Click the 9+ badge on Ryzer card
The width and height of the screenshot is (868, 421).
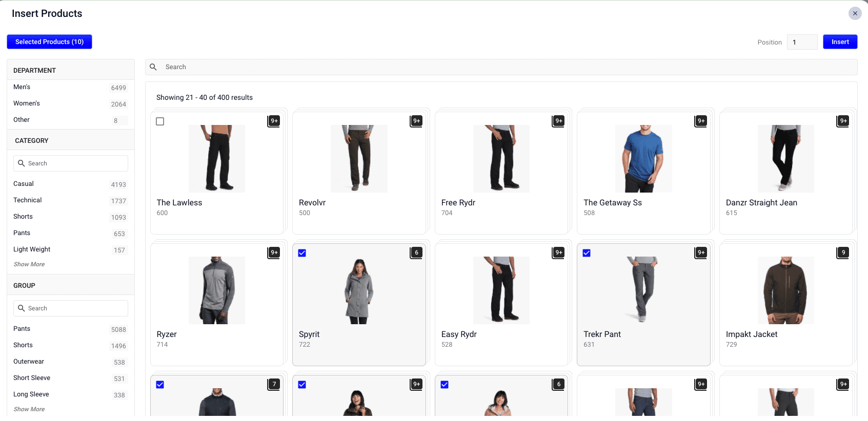tap(274, 252)
